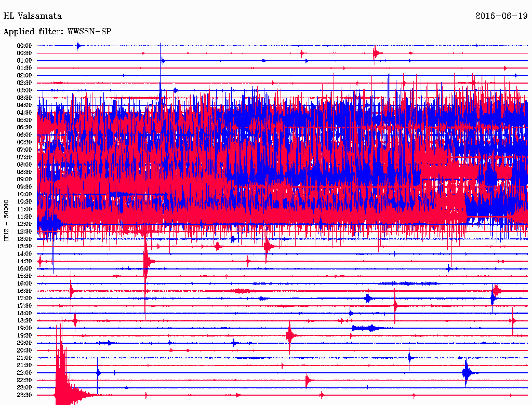Click the vertical 'HHZ - 50000' axis label

[6, 221]
